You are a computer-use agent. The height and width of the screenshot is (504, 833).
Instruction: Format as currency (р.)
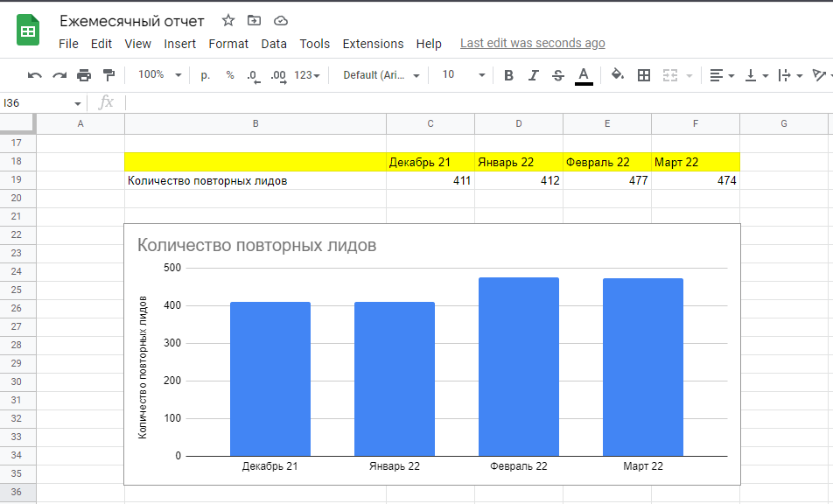[206, 75]
